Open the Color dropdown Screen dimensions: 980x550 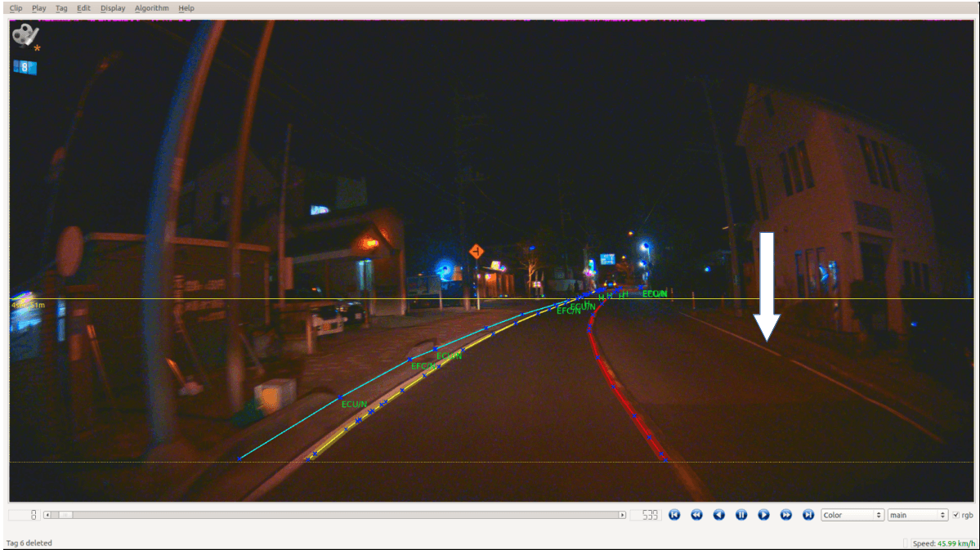pos(852,515)
